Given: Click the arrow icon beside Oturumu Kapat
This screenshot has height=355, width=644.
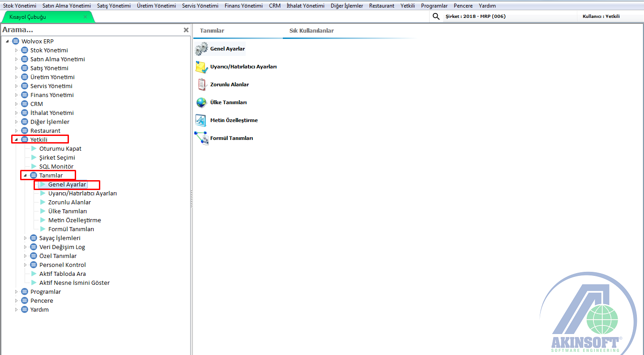Looking at the screenshot, I should 34,148.
